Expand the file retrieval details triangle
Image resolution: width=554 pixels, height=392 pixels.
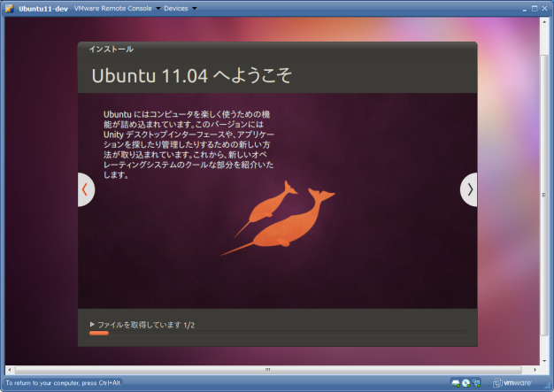pyautogui.click(x=92, y=324)
